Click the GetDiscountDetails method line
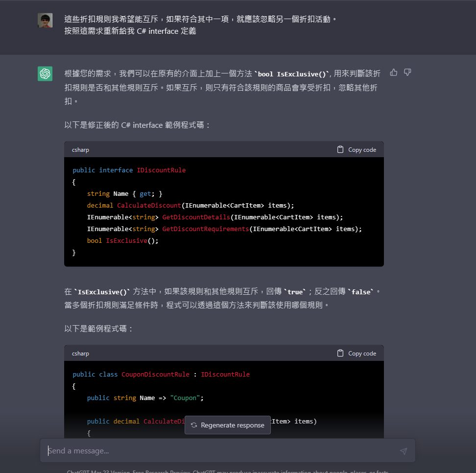 [x=215, y=217]
